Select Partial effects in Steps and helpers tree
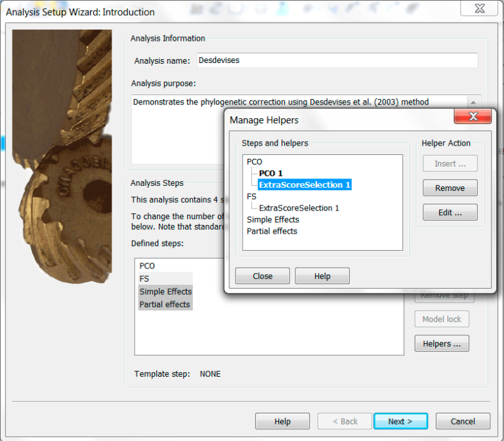 [x=272, y=231]
